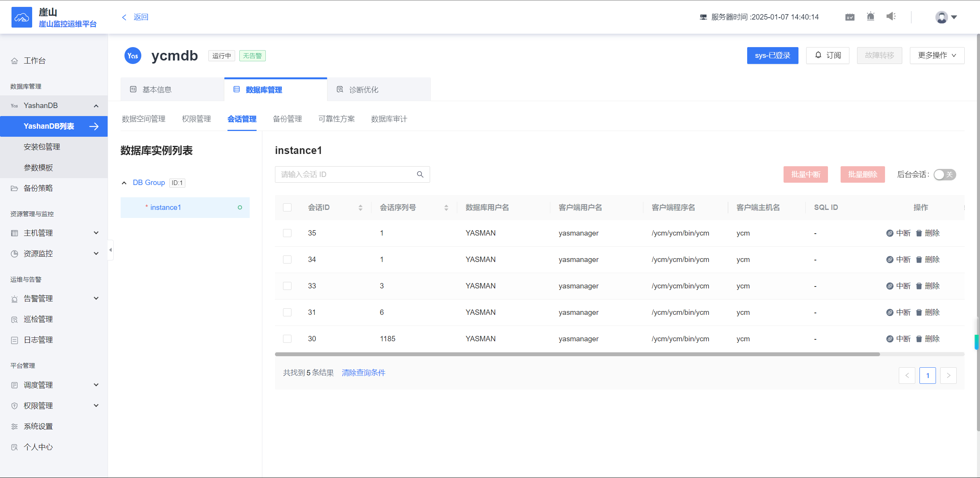Collapse the DB Group tree node
Viewport: 980px width, 478px height.
click(124, 183)
